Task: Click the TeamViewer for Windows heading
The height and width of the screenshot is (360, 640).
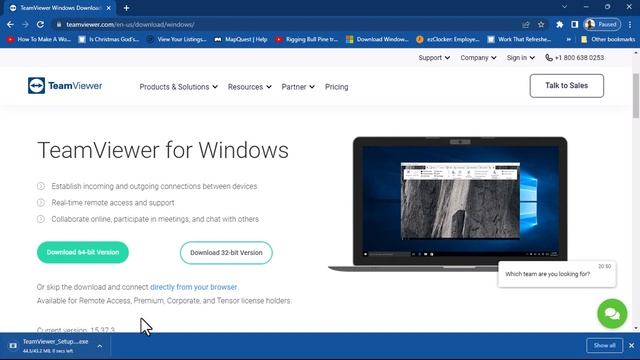Action: [163, 150]
